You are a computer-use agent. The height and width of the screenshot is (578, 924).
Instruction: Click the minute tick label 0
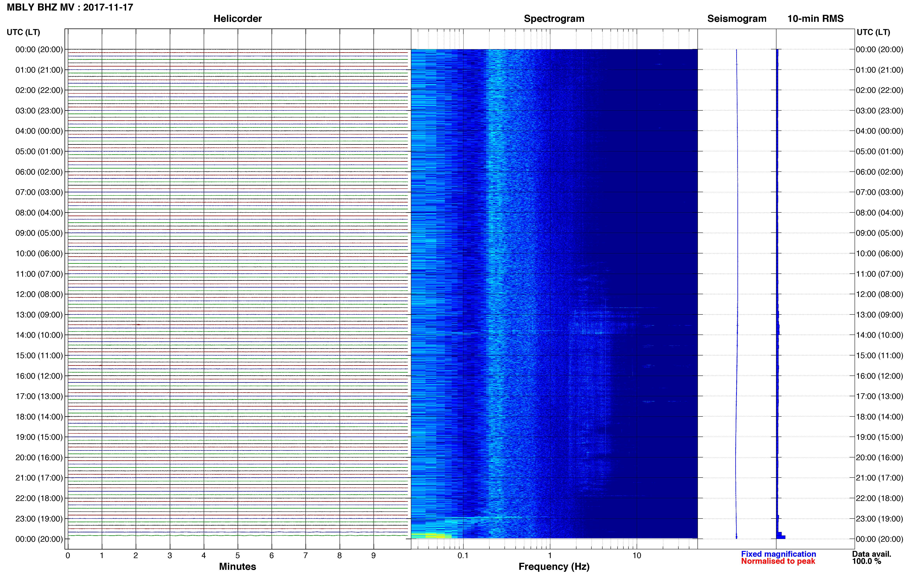pos(68,555)
